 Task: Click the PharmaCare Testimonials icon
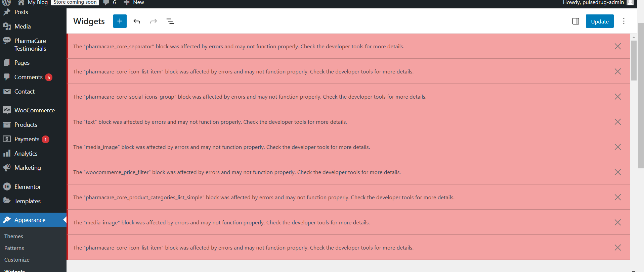point(7,41)
